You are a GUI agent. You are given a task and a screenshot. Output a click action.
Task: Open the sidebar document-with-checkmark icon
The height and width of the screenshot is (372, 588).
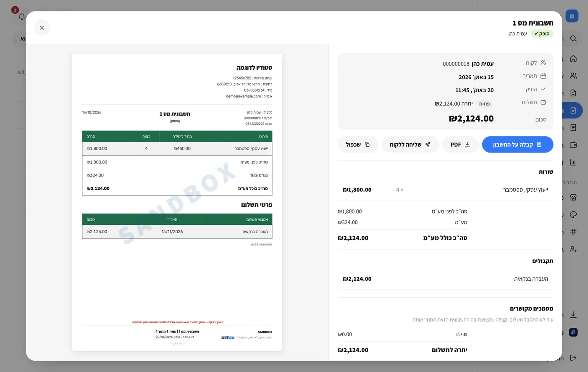[x=573, y=93]
